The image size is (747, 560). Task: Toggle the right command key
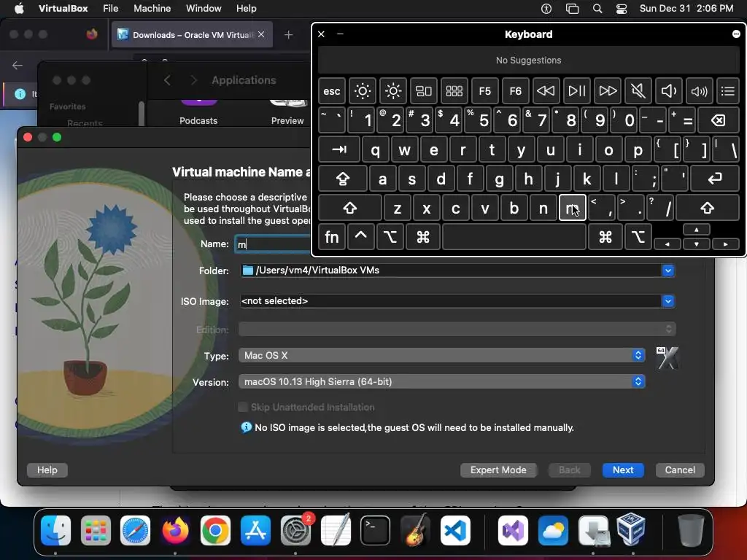[605, 237]
